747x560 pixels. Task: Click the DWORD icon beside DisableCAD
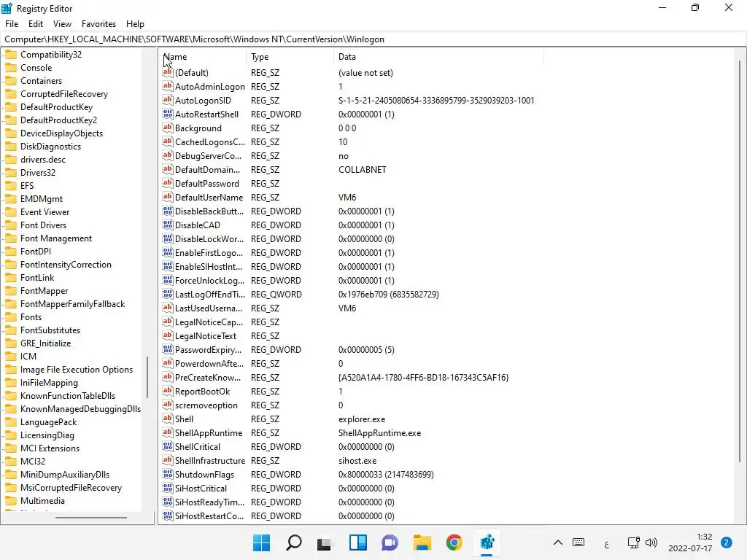167,225
